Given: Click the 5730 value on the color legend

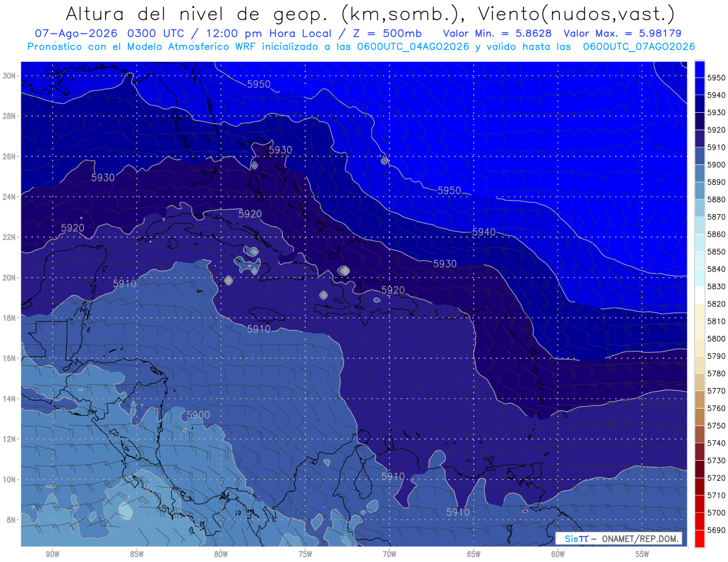Looking at the screenshot, I should pyautogui.click(x=716, y=460).
